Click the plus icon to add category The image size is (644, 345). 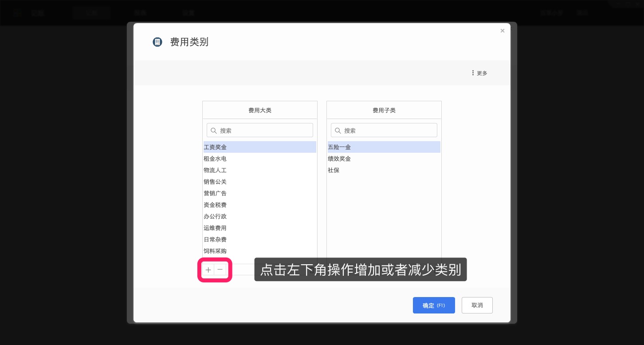tap(208, 270)
